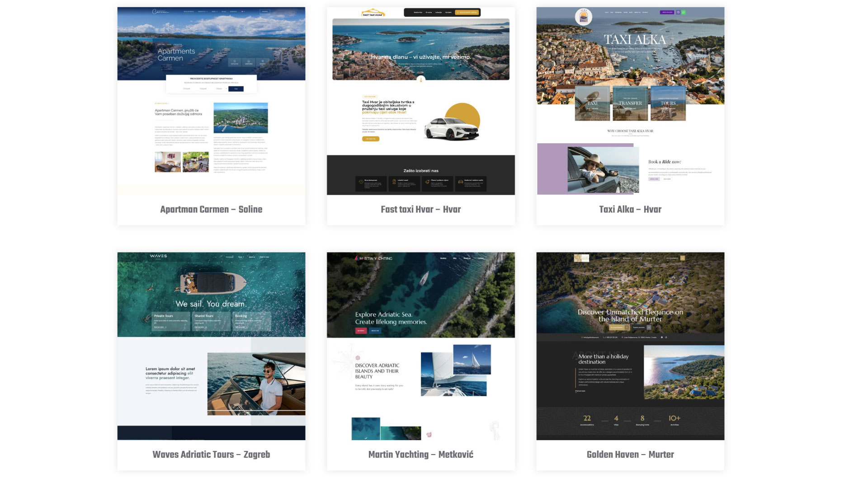The height and width of the screenshot is (488, 868).
Task: Click the TRANSFER card in Taxi Alka preview
Action: (x=630, y=103)
